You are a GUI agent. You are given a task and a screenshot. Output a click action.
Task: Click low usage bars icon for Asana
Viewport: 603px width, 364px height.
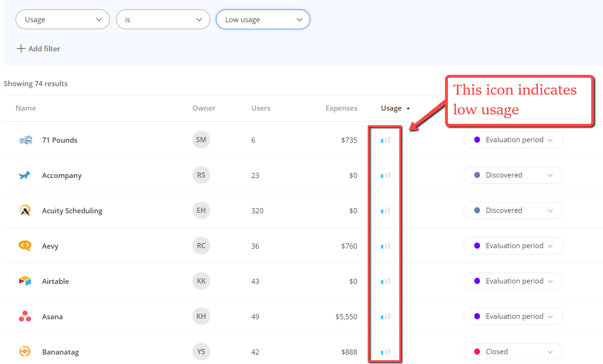pyautogui.click(x=386, y=316)
